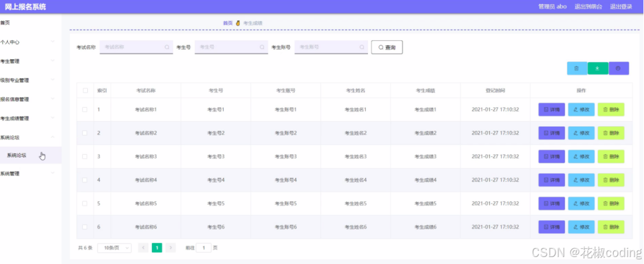
Task: Click search icon in 考生账号 field
Action: click(x=362, y=47)
